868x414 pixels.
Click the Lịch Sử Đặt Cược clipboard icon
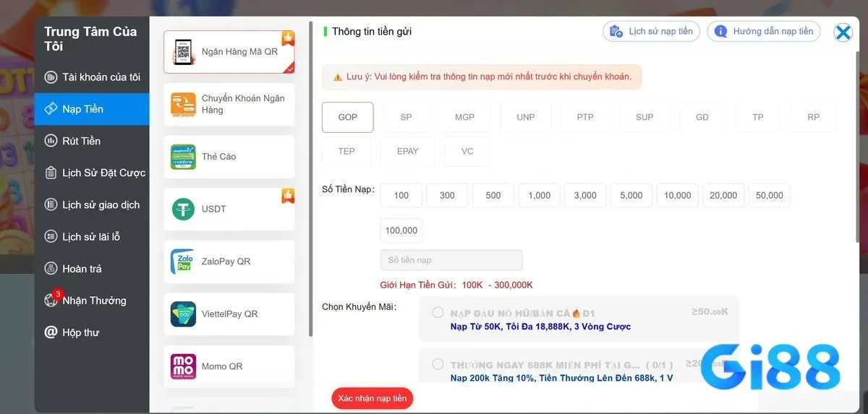point(51,173)
